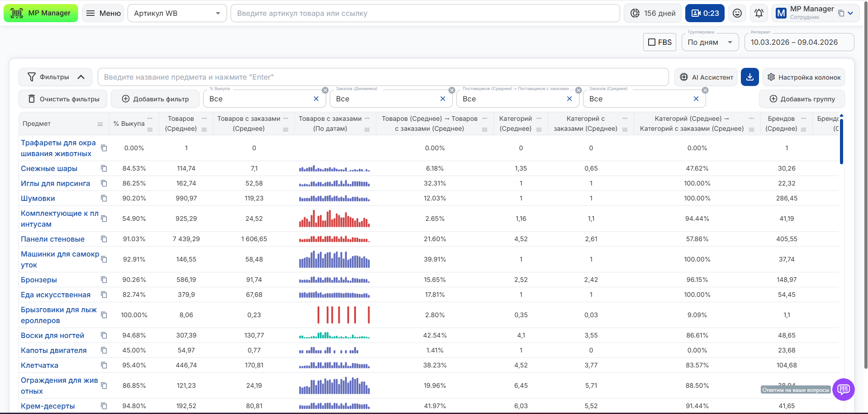Click the video tutorial timer 0:23
This screenshot has width=868, height=414.
tap(705, 13)
